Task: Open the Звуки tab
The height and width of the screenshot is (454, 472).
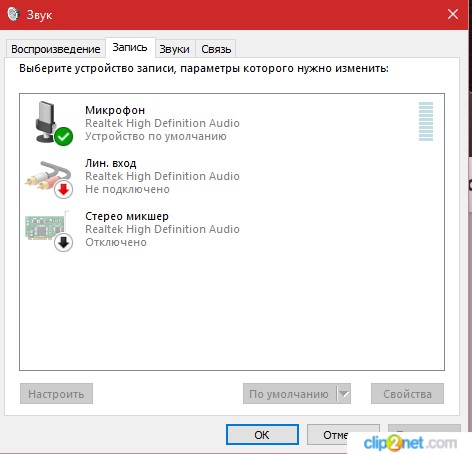Action: (174, 49)
